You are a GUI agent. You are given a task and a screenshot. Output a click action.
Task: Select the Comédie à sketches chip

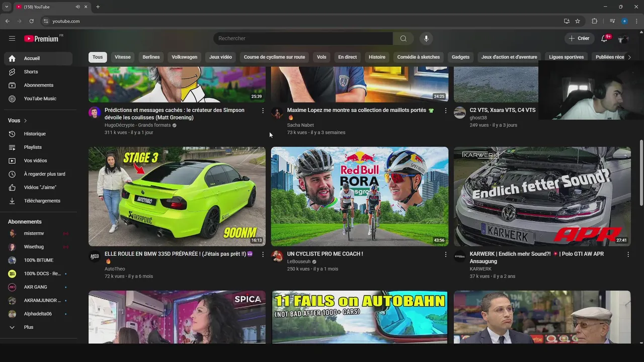[419, 57]
